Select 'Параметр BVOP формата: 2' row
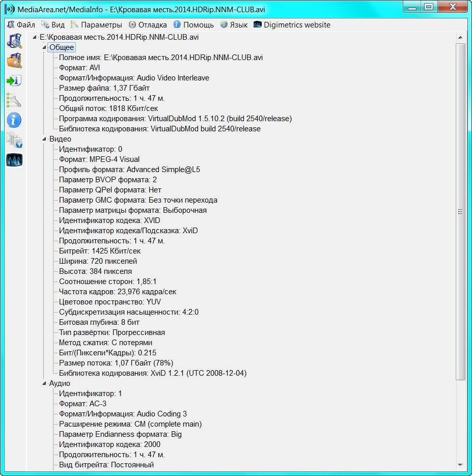 (108, 180)
